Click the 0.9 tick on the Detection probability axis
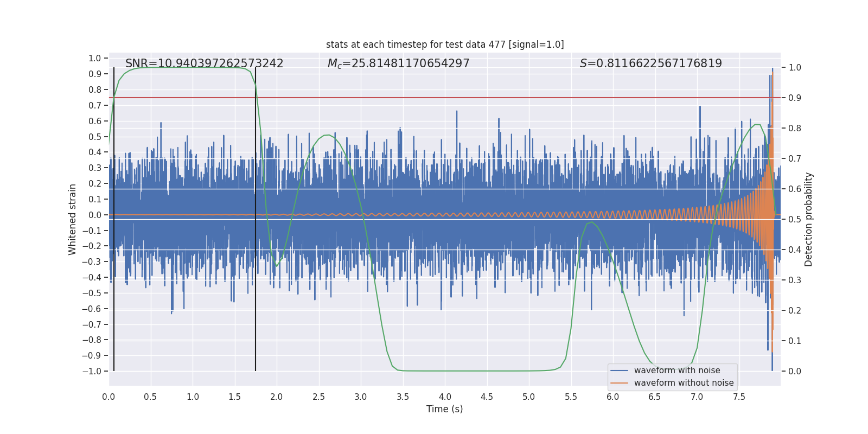The height and width of the screenshot is (434, 868). coord(795,98)
